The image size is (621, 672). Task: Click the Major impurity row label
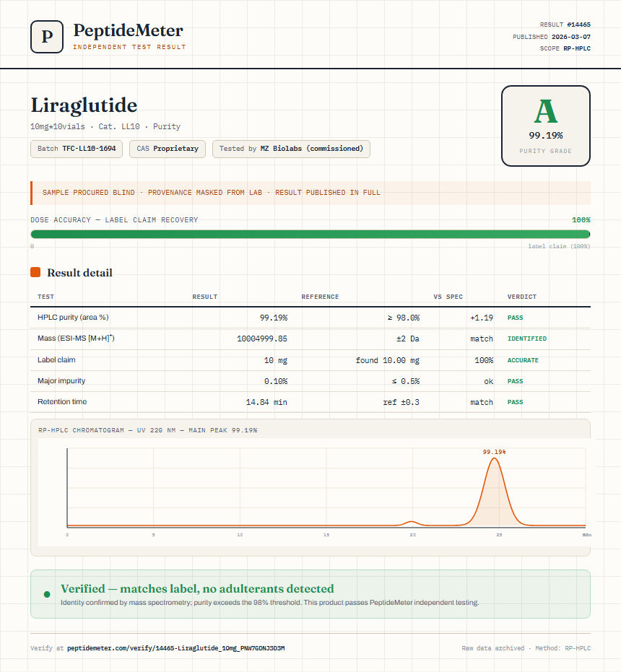(x=61, y=380)
